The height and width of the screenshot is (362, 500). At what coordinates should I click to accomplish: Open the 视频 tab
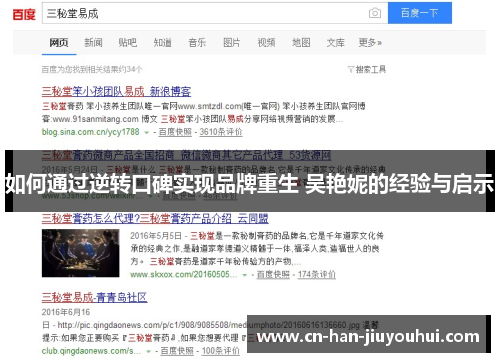click(266, 43)
